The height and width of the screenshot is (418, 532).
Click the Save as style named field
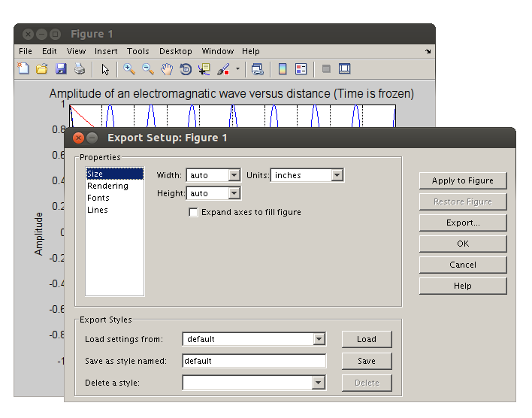[x=254, y=361]
